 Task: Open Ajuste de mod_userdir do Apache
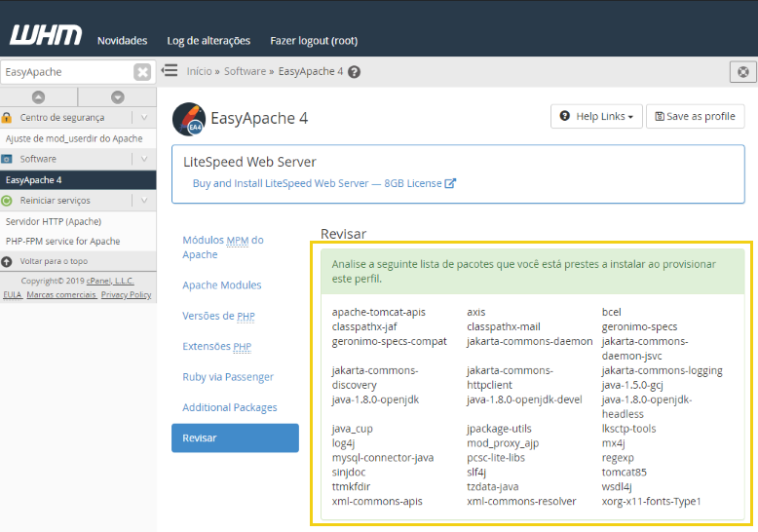pyautogui.click(x=74, y=138)
